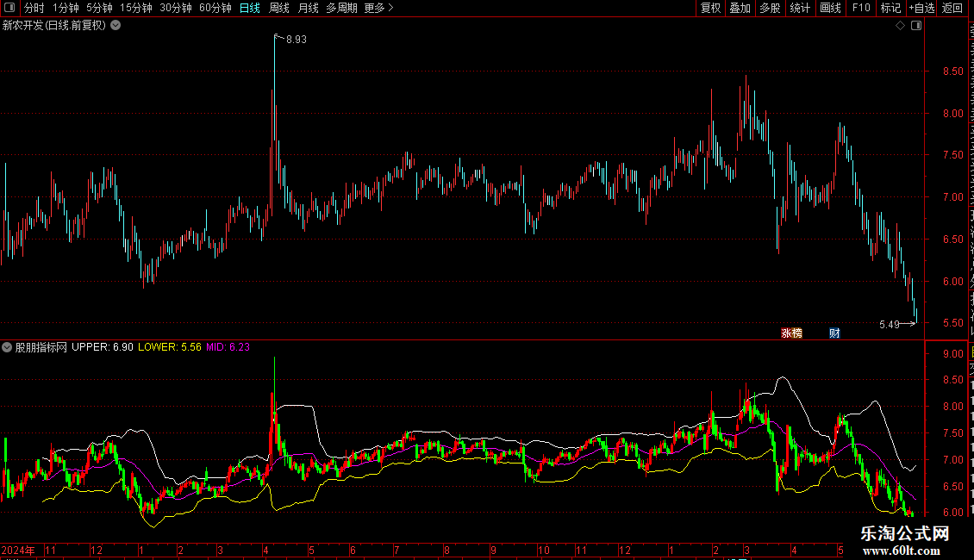Expand the 更多 periods menu
The height and width of the screenshot is (560, 974).
[x=378, y=8]
